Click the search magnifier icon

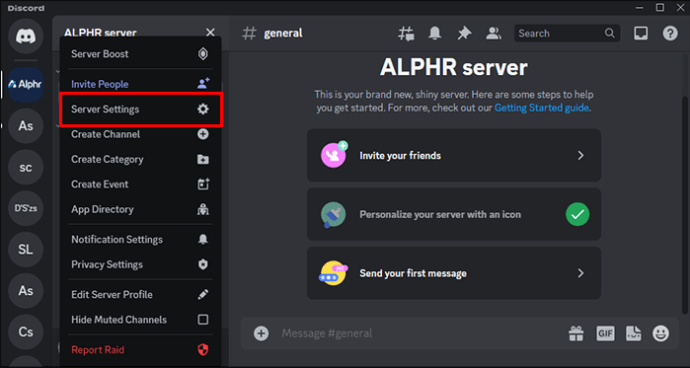pyautogui.click(x=609, y=33)
